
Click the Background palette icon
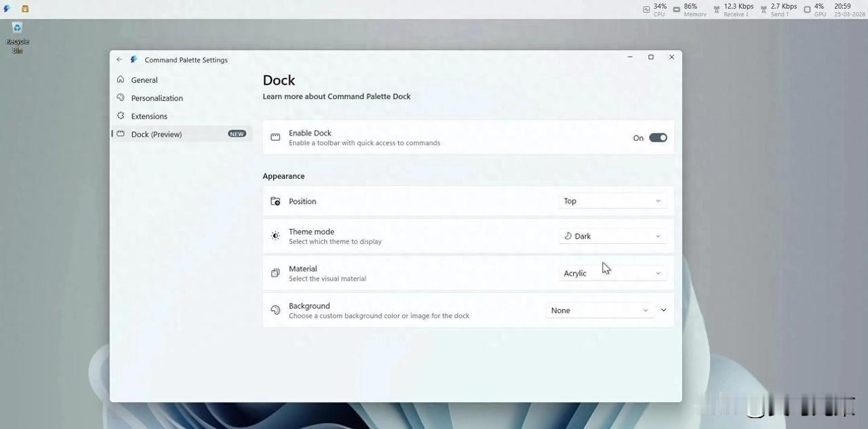pos(275,310)
